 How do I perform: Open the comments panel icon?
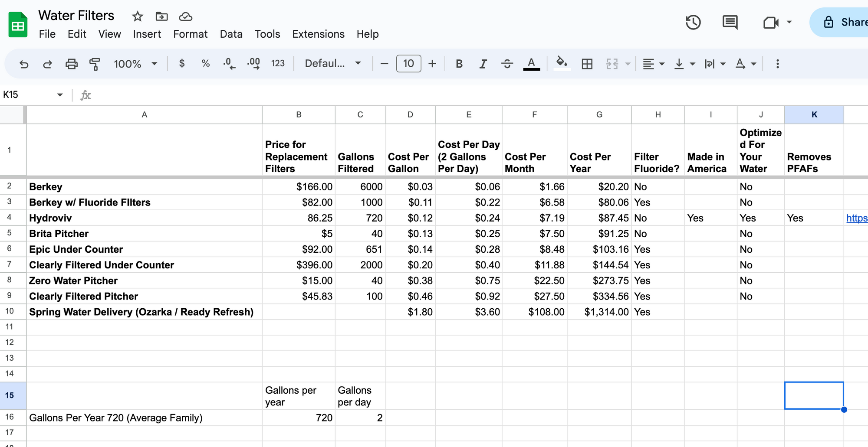point(730,22)
